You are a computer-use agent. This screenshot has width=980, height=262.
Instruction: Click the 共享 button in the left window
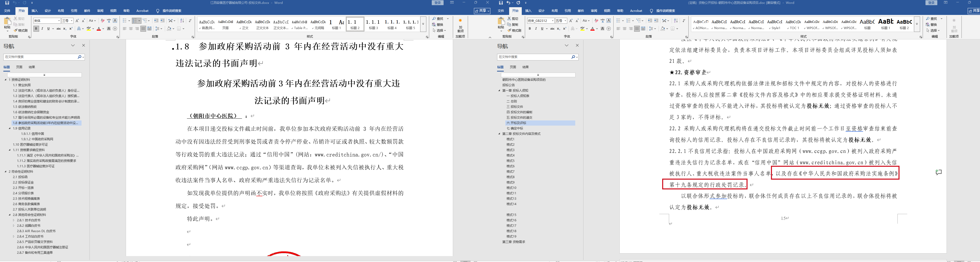(x=482, y=11)
